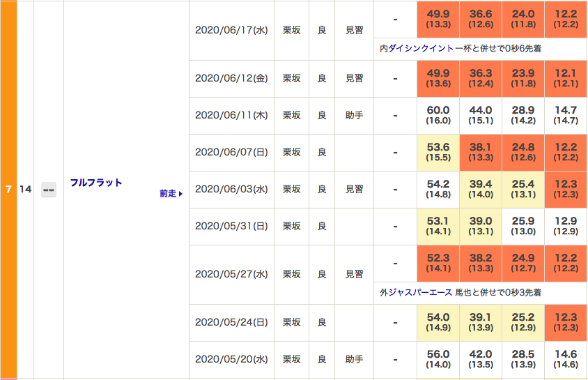The width and height of the screenshot is (588, 380).
Task: Click the 25.4 (13.1) time cell
Action: pyautogui.click(x=523, y=189)
